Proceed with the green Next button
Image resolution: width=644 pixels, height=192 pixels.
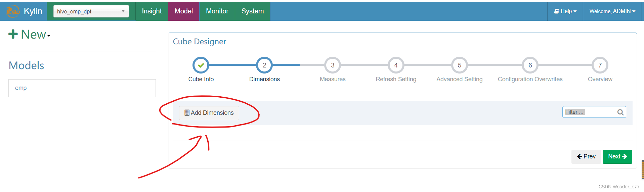coord(617,157)
